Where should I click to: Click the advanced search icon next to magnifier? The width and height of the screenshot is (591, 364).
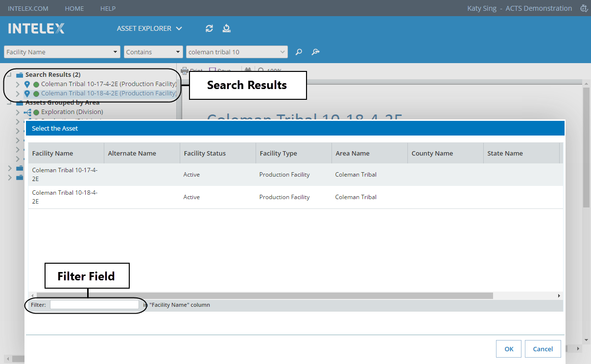pos(316,52)
